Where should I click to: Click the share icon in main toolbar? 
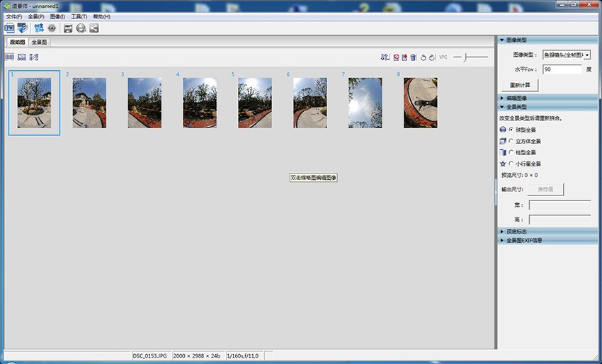point(93,28)
